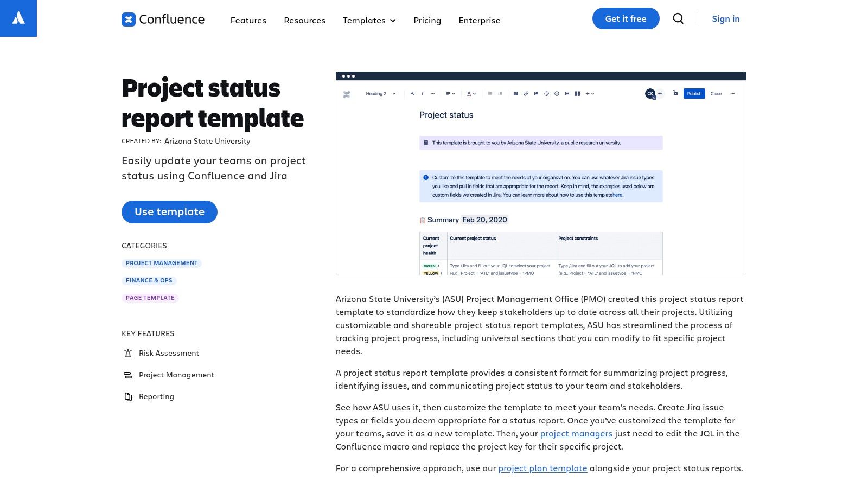Toggle the action item checkbox icon
This screenshot has width=868, height=488.
coord(516,93)
